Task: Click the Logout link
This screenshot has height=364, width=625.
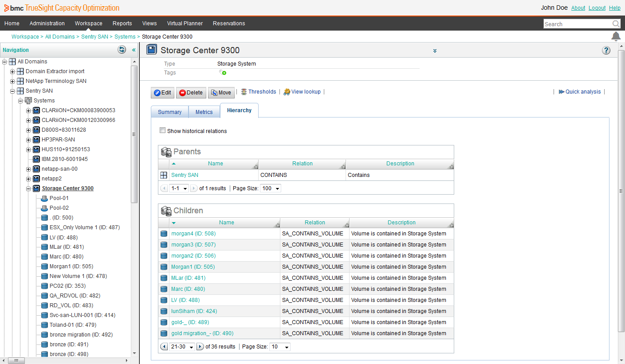Action: coord(597,8)
